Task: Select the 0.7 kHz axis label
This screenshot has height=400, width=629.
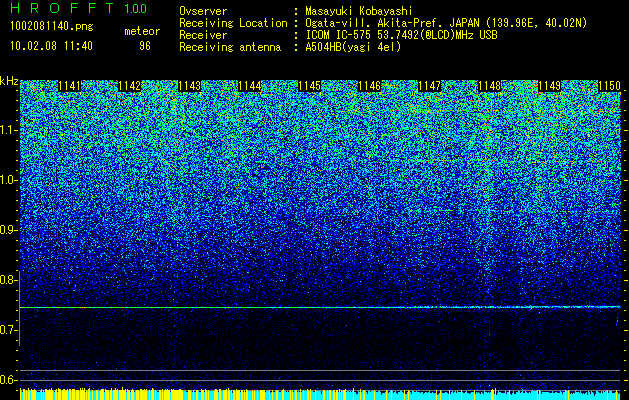Action: click(7, 330)
